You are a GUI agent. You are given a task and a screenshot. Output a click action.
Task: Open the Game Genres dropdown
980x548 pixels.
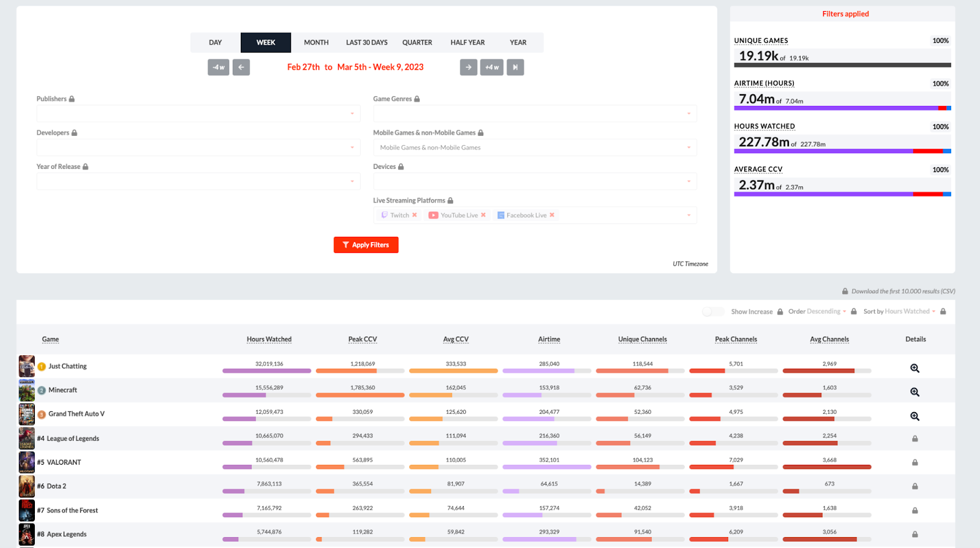pyautogui.click(x=535, y=114)
